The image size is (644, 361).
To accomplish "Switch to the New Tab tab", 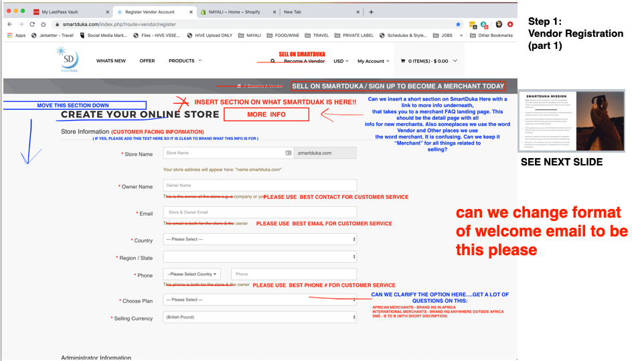I will point(321,12).
